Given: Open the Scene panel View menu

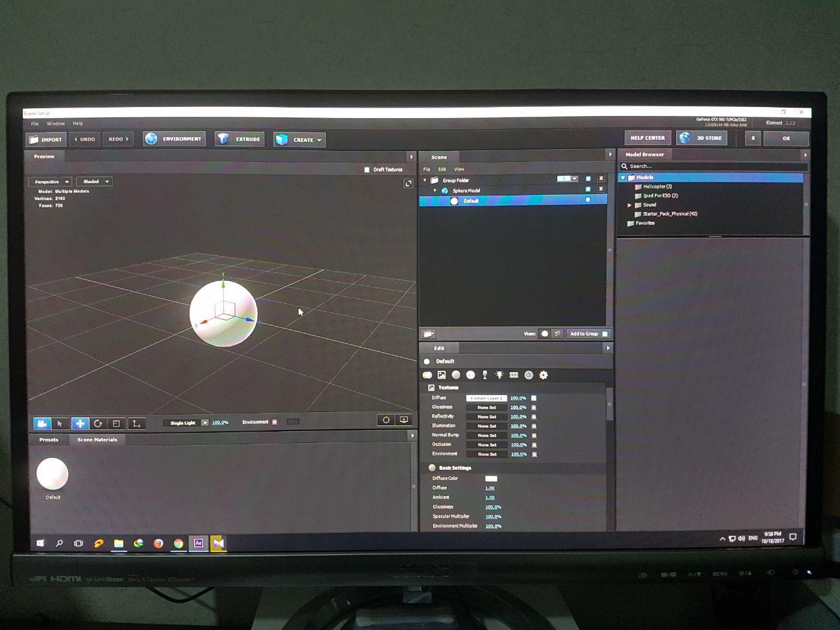Looking at the screenshot, I should [x=459, y=169].
